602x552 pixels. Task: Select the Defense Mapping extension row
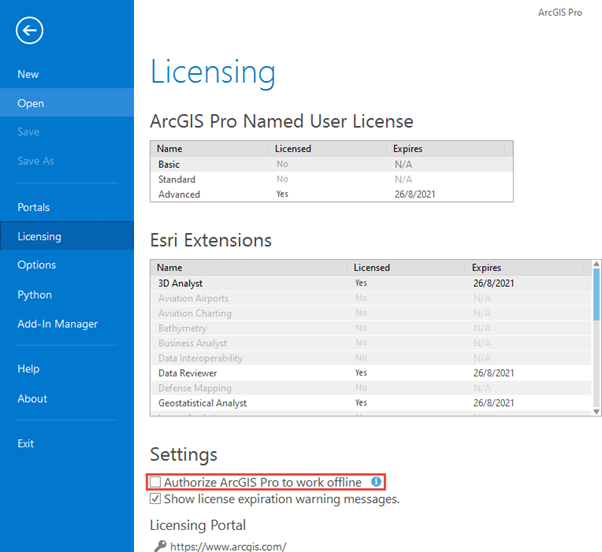point(371,388)
